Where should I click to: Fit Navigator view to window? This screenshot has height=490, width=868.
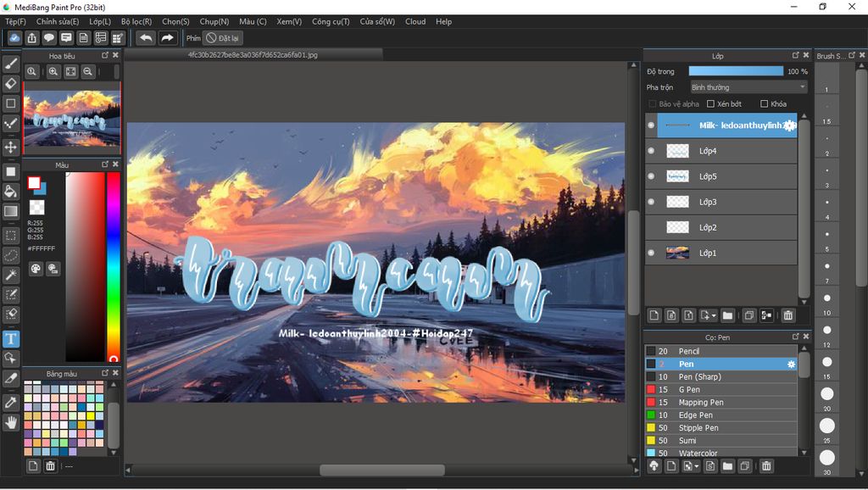(x=70, y=71)
